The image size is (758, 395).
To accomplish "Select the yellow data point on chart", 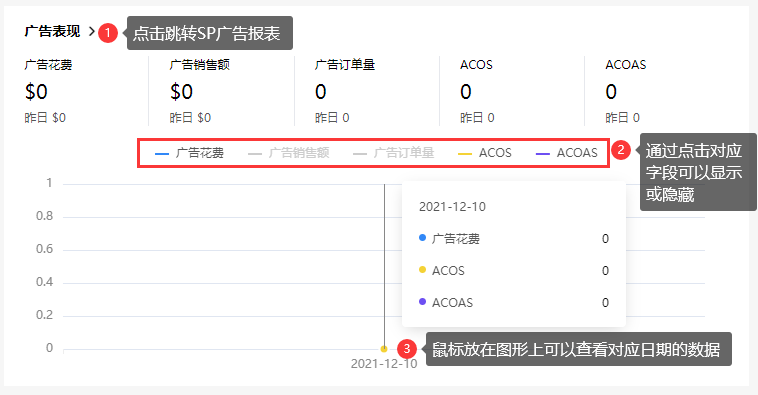I will [x=384, y=349].
